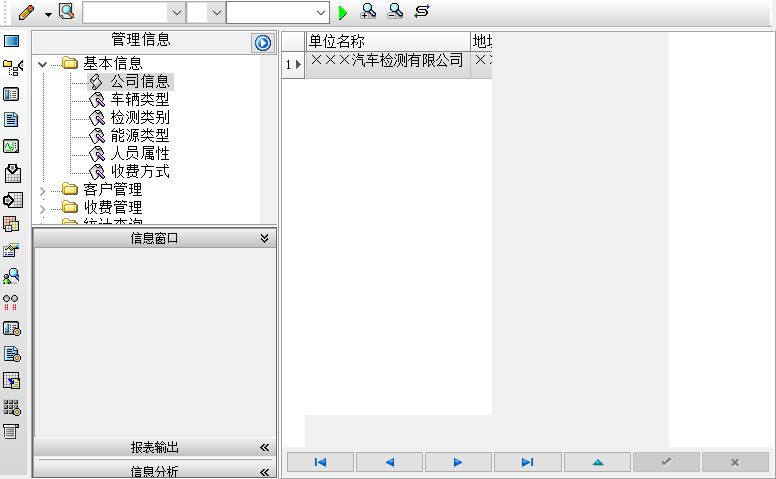Expand the 收费管理 folder
776x479 pixels.
pyautogui.click(x=43, y=209)
